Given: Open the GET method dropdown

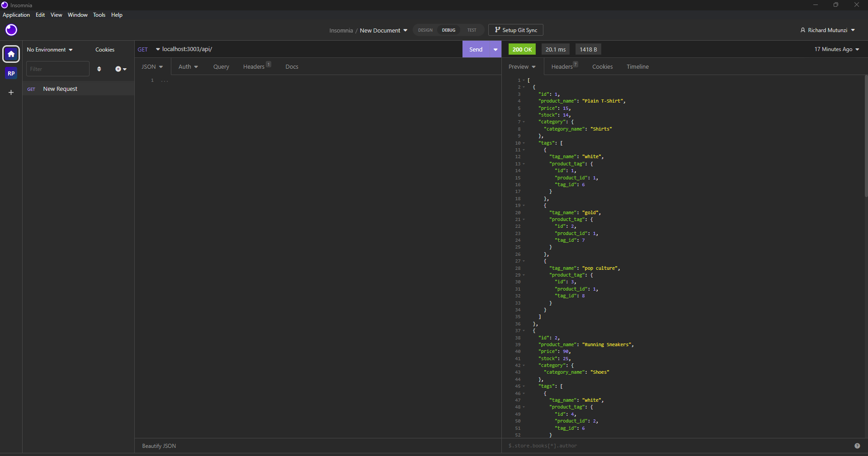Looking at the screenshot, I should pyautogui.click(x=148, y=49).
